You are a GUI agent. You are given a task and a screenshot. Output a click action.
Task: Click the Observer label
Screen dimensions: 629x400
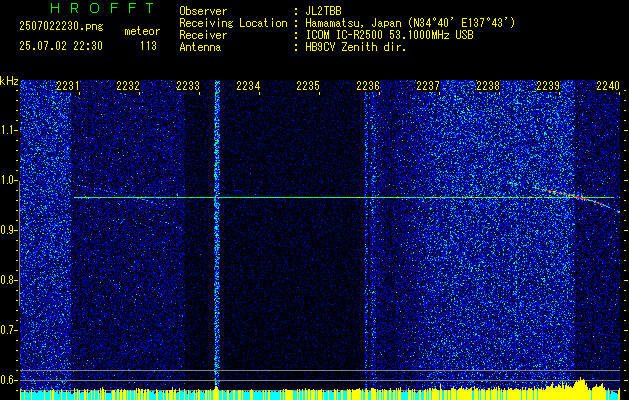(203, 11)
